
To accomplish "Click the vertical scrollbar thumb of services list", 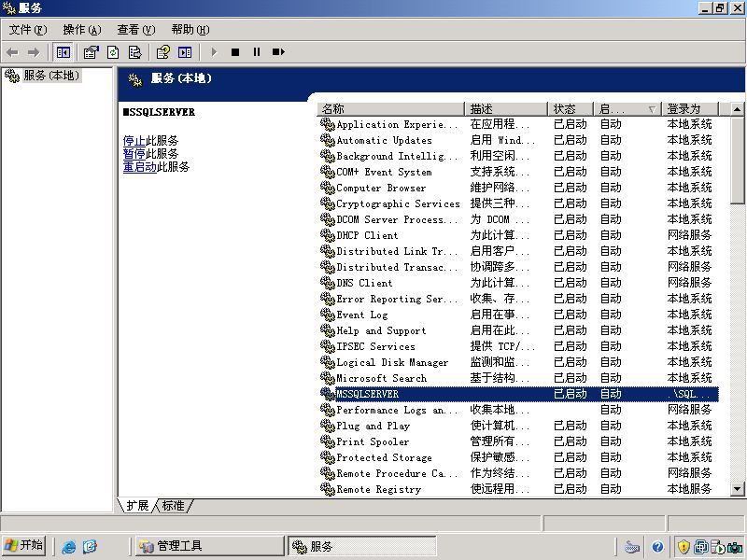I will point(737,160).
